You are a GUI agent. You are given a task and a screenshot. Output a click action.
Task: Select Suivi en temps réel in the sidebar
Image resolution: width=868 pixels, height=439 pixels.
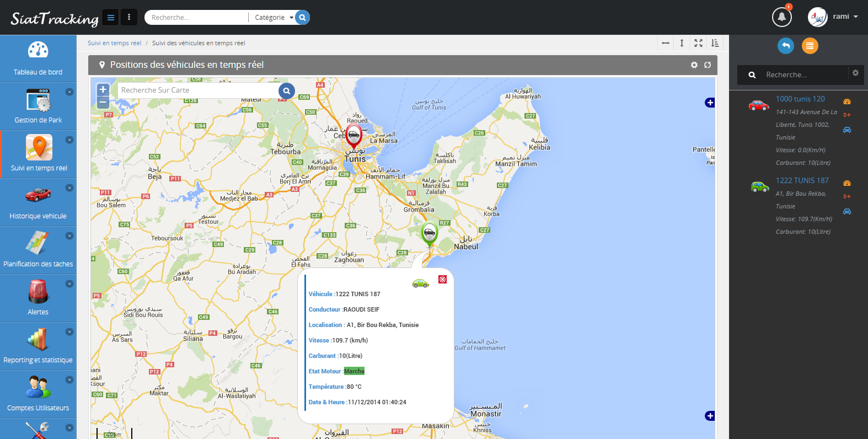[x=39, y=154]
